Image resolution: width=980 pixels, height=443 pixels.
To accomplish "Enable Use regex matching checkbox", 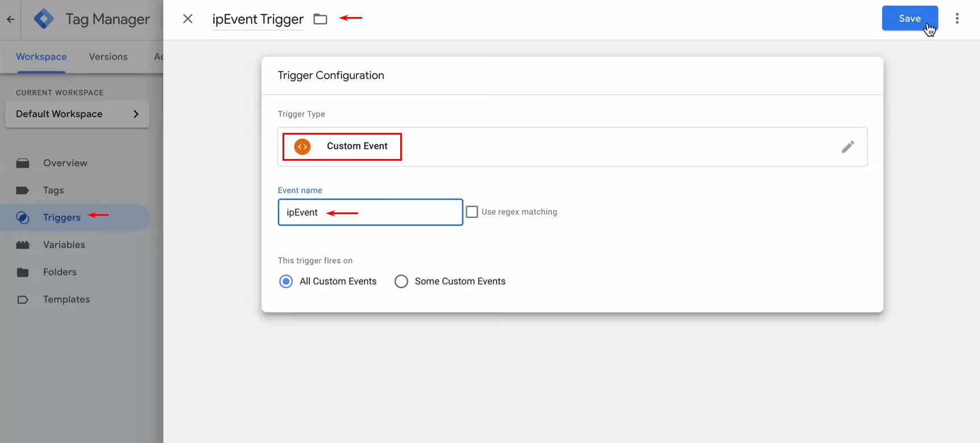I will click(x=472, y=212).
